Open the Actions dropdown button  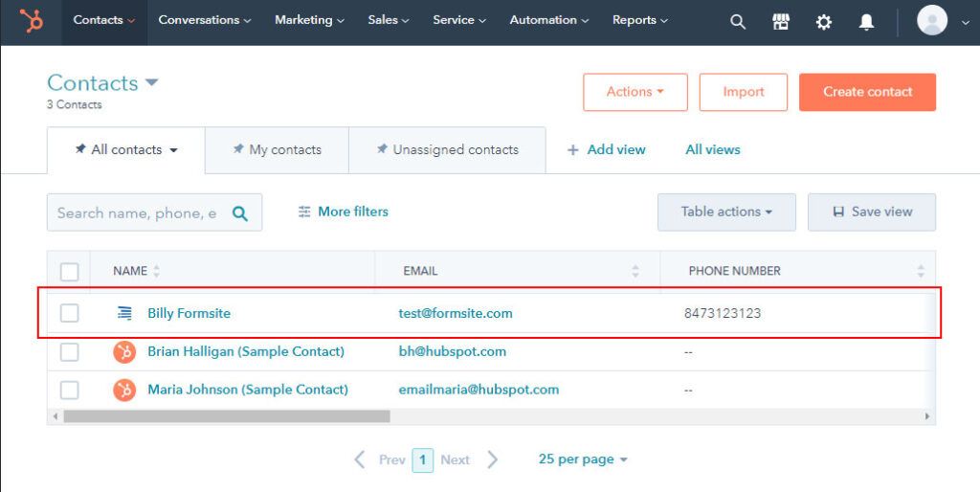(635, 92)
